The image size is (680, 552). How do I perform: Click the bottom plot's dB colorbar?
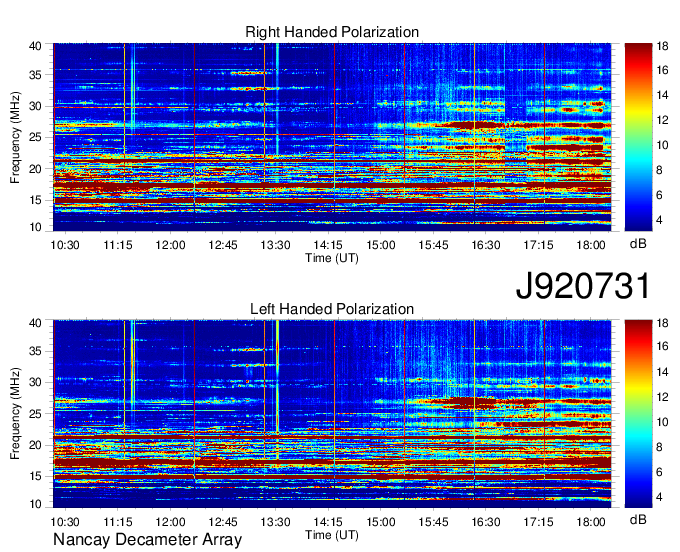pyautogui.click(x=638, y=413)
